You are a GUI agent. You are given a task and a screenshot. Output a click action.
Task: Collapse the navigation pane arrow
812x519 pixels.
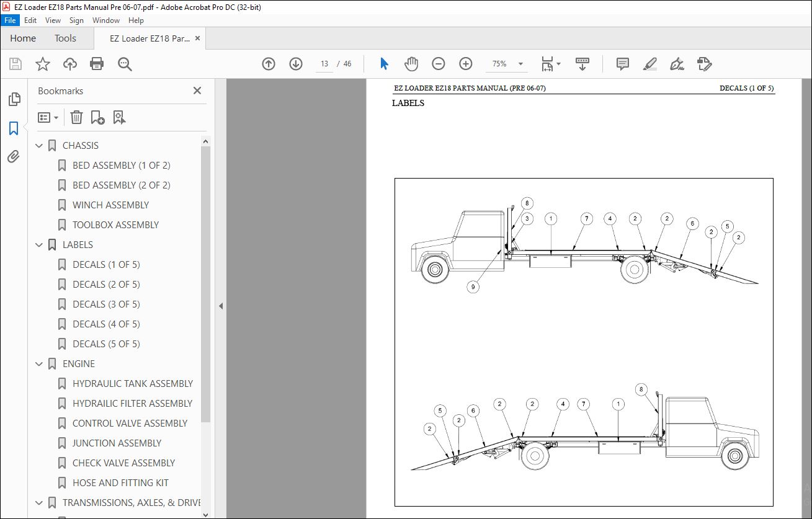pyautogui.click(x=220, y=306)
